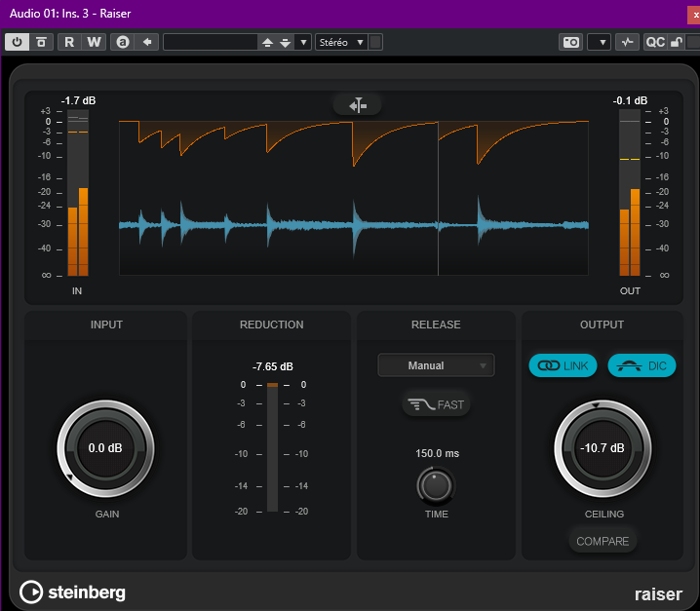700x611 pixels.
Task: Click the copy A to B arrow icon
Action: coord(147,42)
